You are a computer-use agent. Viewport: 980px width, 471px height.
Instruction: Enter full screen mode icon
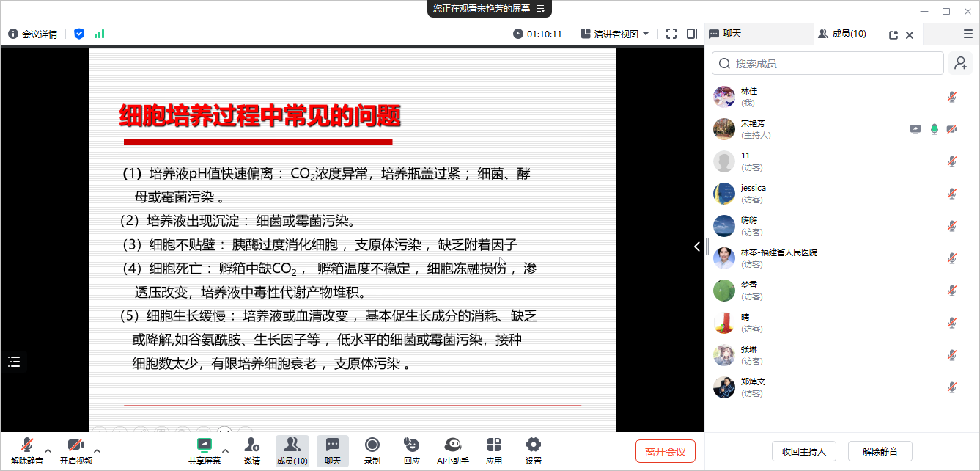click(671, 34)
